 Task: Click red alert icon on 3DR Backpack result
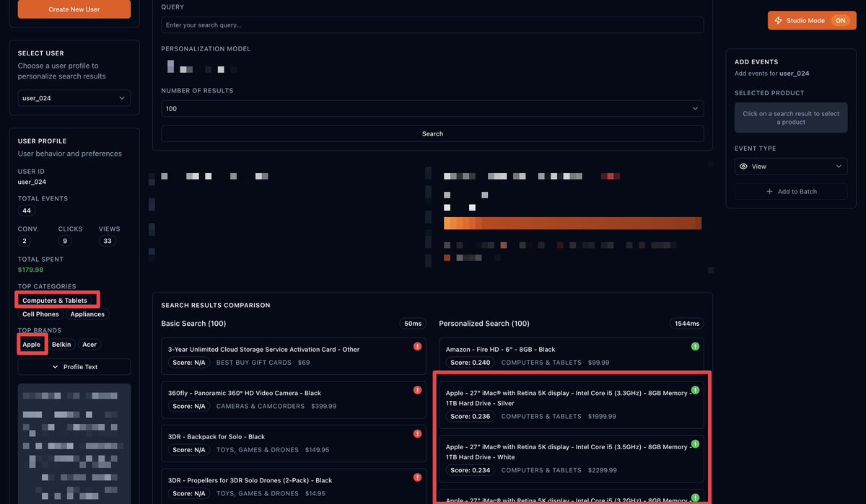pos(417,434)
